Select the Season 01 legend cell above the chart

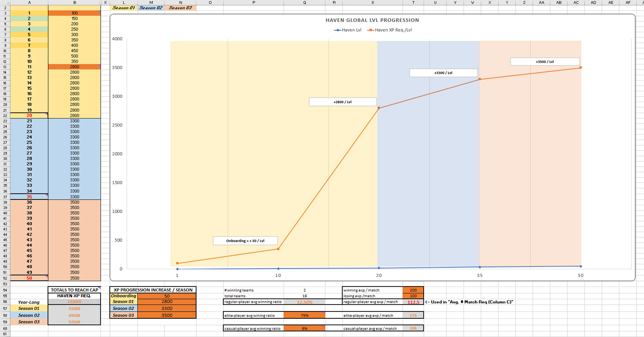pos(124,8)
